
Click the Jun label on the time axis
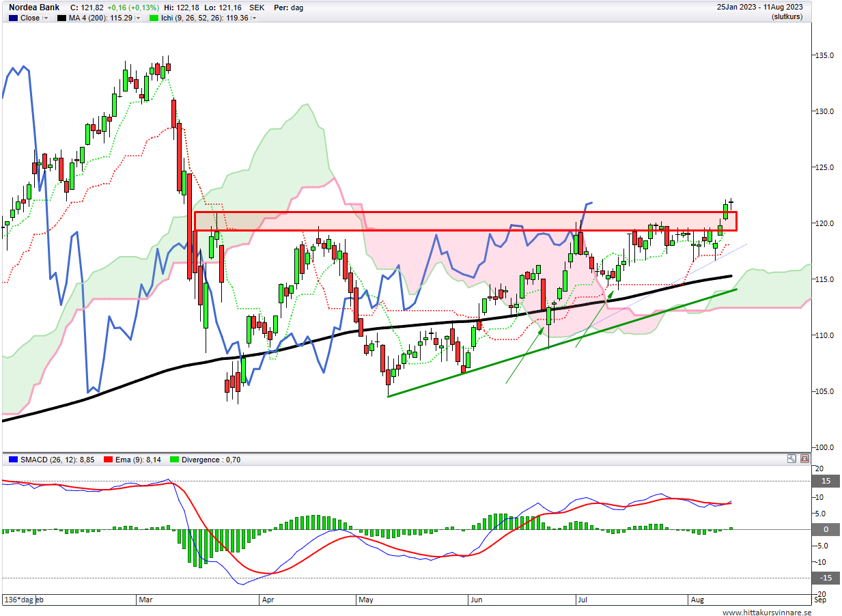coord(476,600)
